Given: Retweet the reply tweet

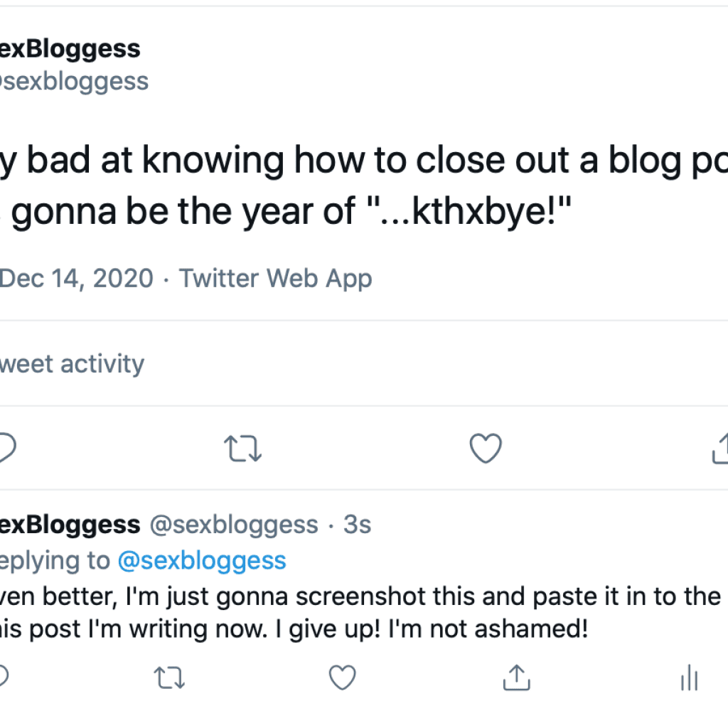Looking at the screenshot, I should click(169, 678).
